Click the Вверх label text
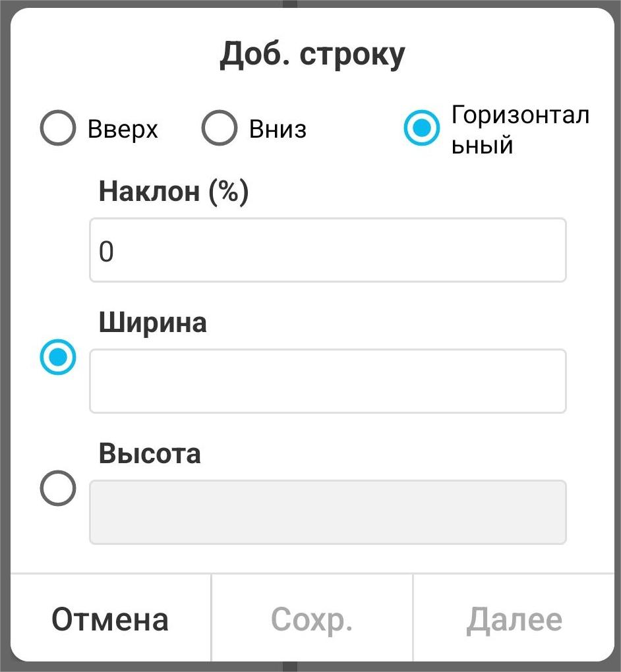 click(x=123, y=129)
